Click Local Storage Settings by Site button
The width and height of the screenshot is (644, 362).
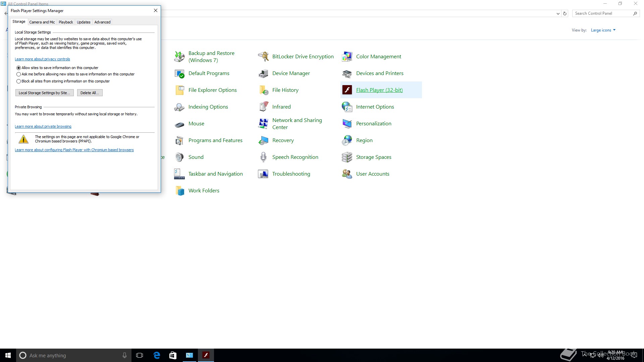pyautogui.click(x=44, y=93)
